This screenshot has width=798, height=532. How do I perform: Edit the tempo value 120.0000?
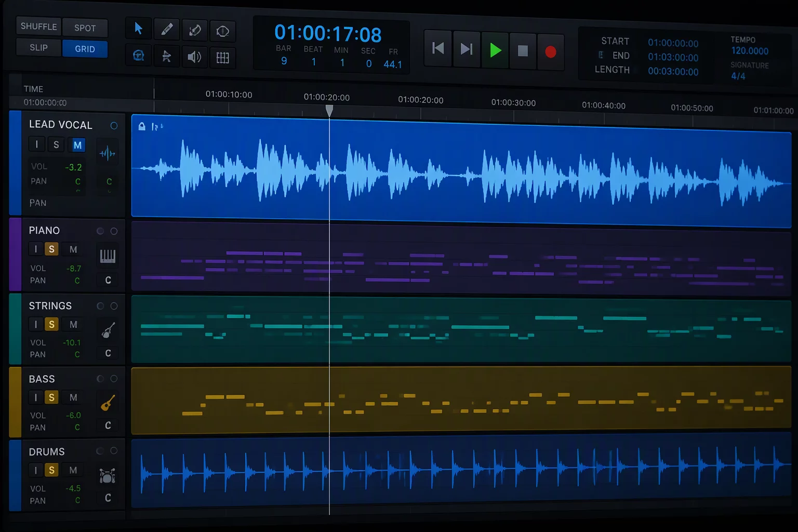(x=750, y=51)
